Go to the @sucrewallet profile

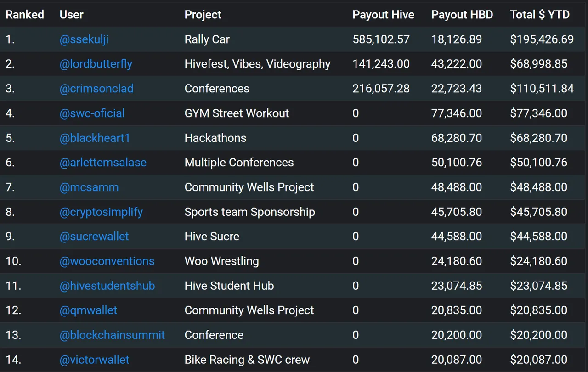[94, 237]
